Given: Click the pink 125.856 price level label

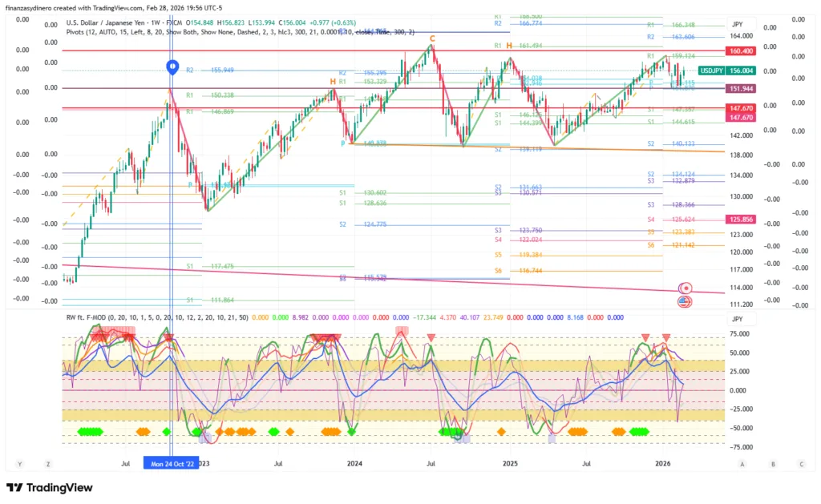Looking at the screenshot, I should (740, 219).
